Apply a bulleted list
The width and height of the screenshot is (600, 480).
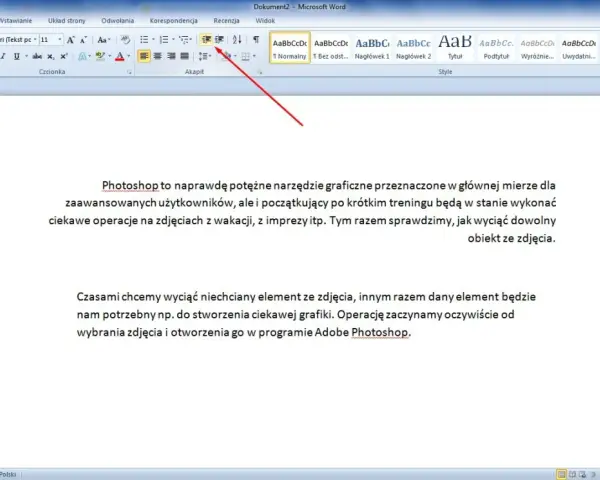pyautogui.click(x=144, y=40)
